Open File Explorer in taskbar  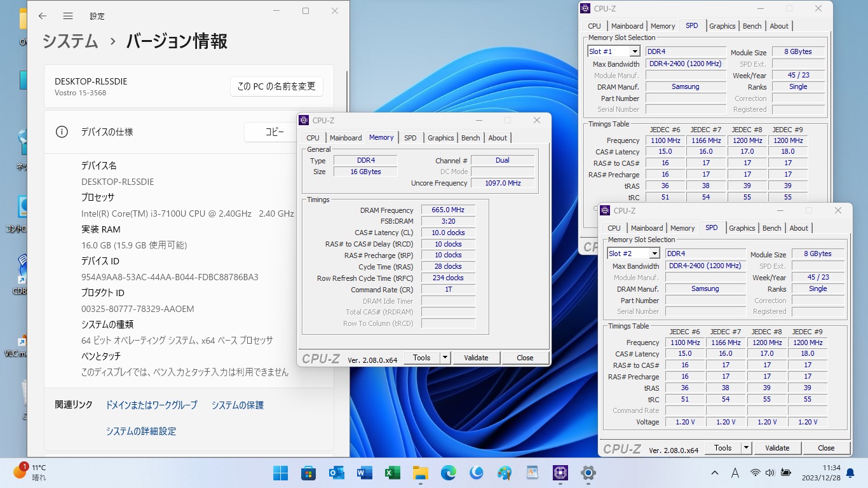420,473
